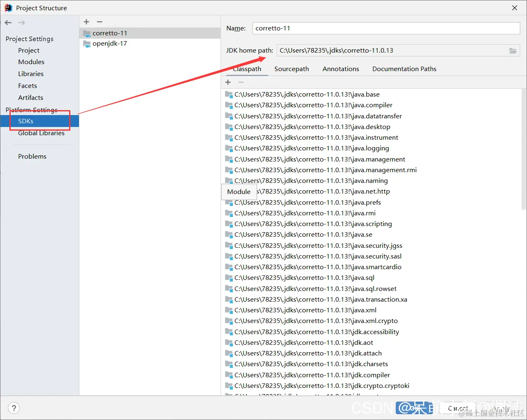Click the IntelliJ logo in title bar
The height and width of the screenshot is (420, 527).
[x=8, y=8]
